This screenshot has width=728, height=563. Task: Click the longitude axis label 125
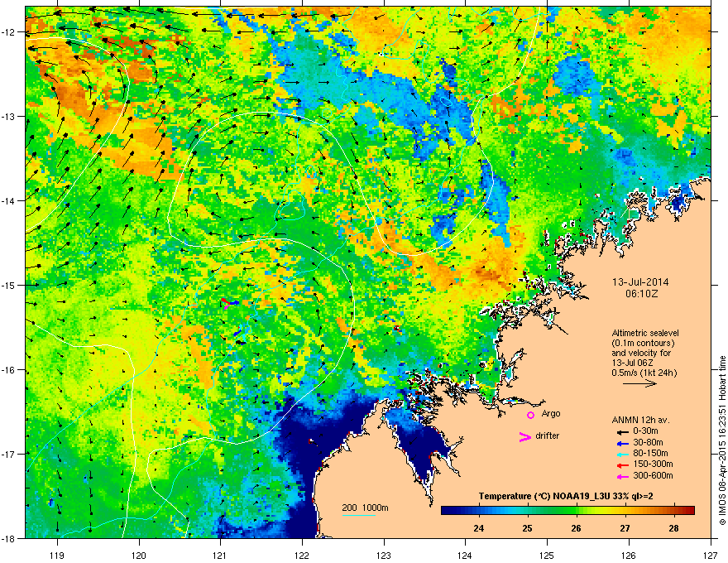click(x=548, y=555)
